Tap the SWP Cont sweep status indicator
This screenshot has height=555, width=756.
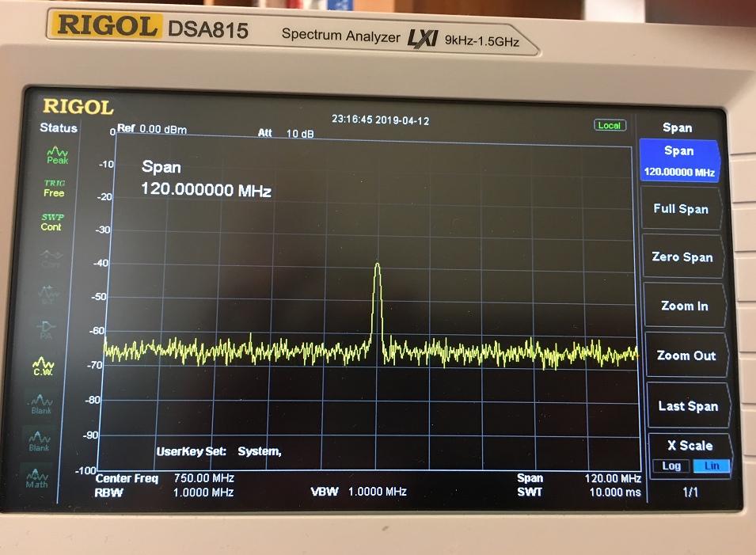tap(51, 222)
